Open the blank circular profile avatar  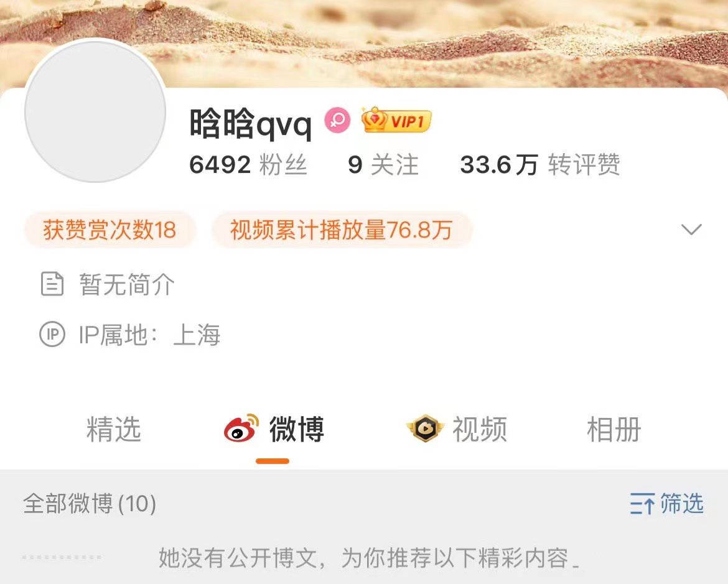click(x=95, y=111)
